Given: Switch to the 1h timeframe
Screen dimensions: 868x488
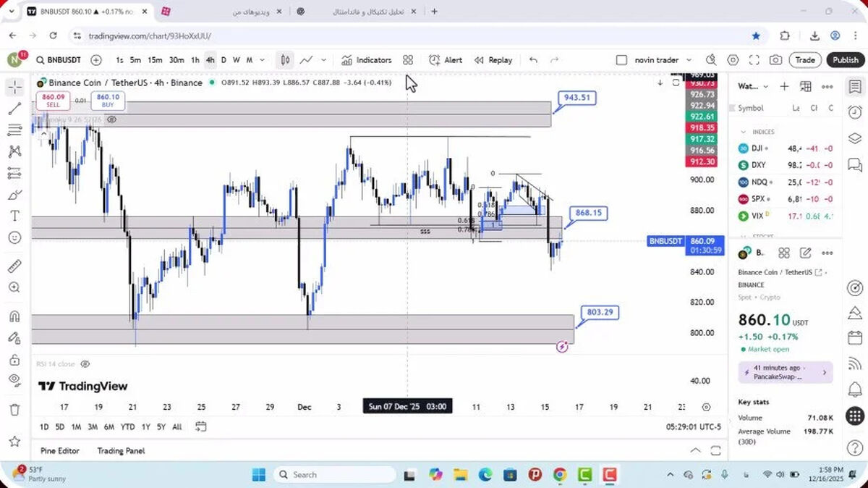Looking at the screenshot, I should [195, 60].
